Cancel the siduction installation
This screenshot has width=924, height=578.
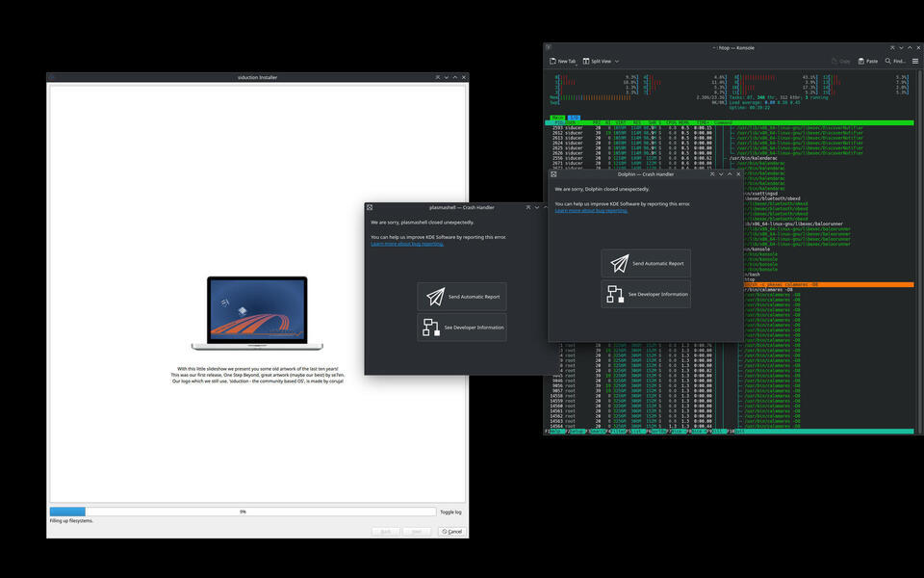tap(452, 532)
